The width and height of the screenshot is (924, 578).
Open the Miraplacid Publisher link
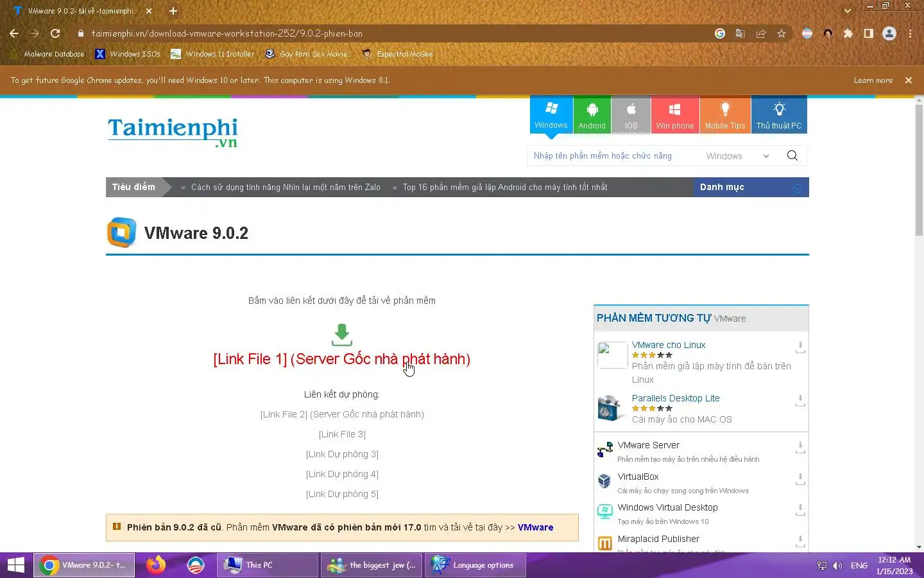click(x=658, y=539)
